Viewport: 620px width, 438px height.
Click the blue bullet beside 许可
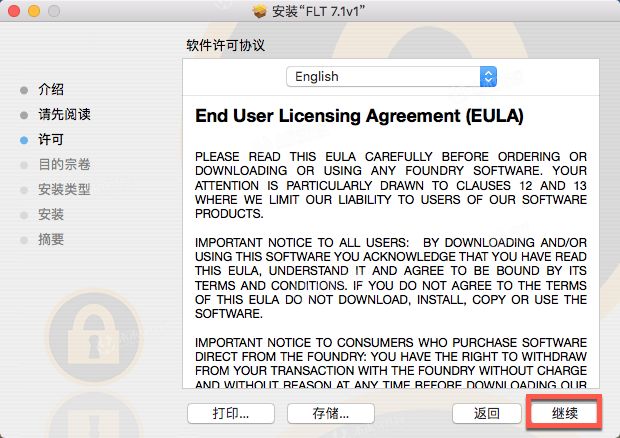pyautogui.click(x=24, y=140)
